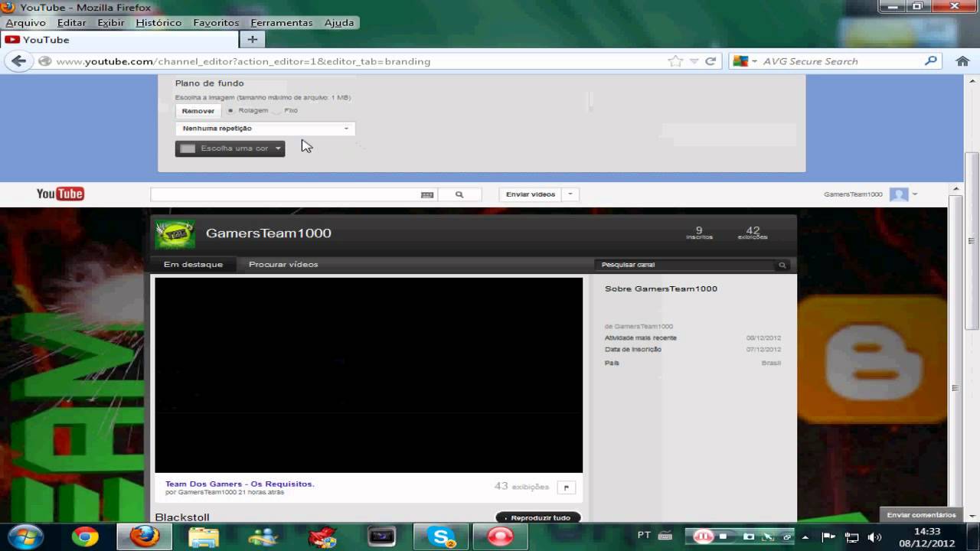
Task: Open the URL history dropdown arrow
Action: [x=694, y=61]
